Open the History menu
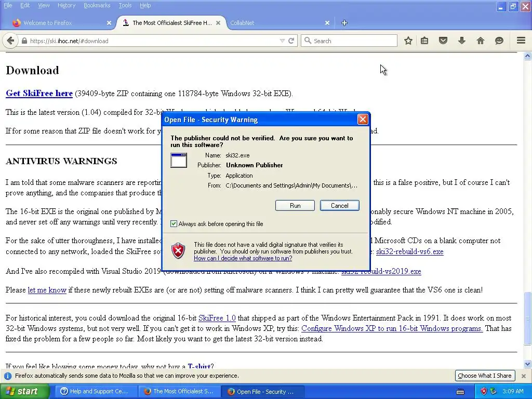 pyautogui.click(x=66, y=5)
